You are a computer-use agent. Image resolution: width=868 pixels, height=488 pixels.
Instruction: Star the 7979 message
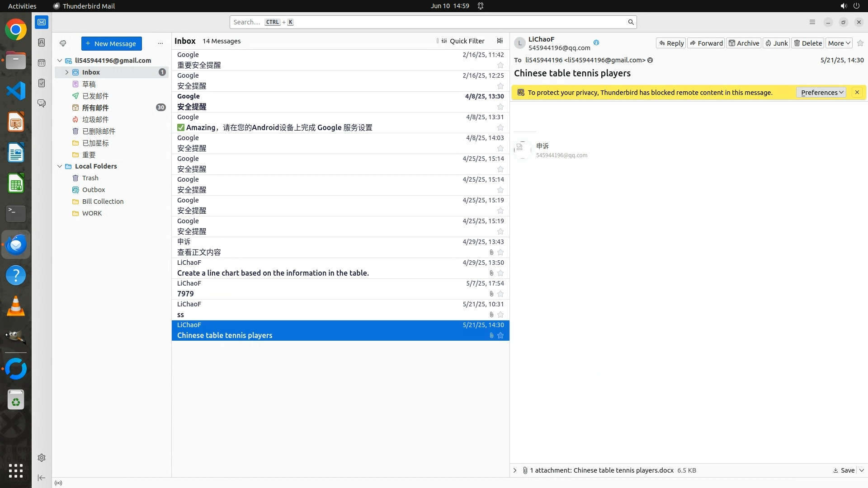pos(500,294)
